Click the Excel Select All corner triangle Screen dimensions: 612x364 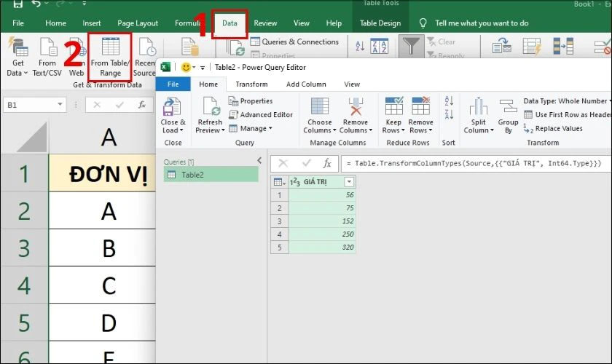(32, 138)
